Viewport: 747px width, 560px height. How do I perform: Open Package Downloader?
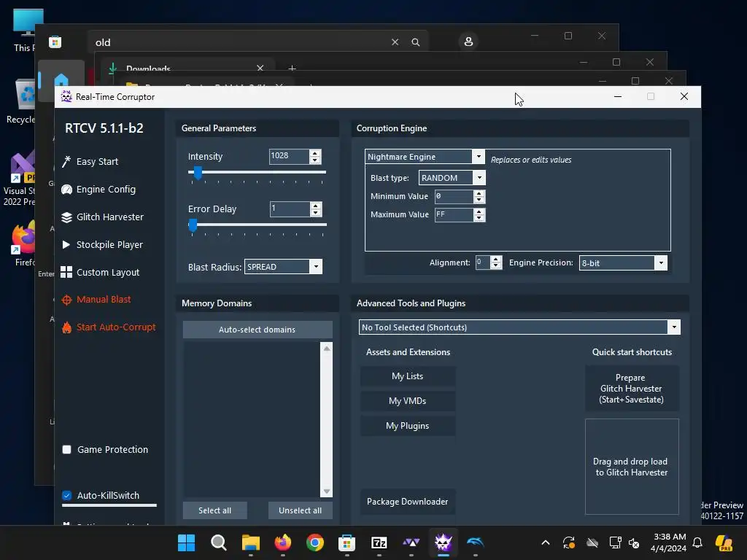pyautogui.click(x=408, y=502)
